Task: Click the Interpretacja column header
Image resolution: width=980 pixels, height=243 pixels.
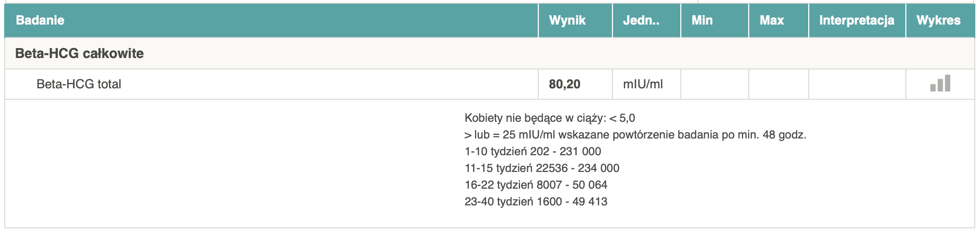Action: [x=856, y=20]
